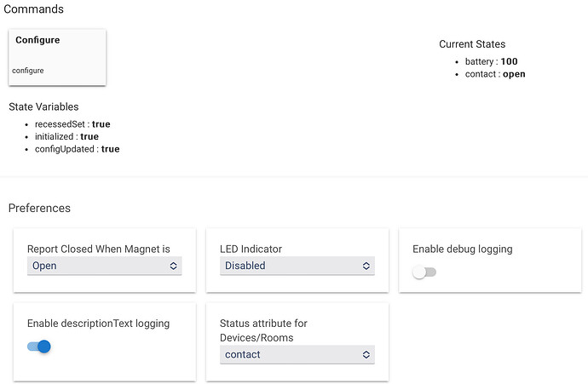Image resolution: width=588 pixels, height=384 pixels.
Task: Enable the debug logging toggle
Action: coord(424,272)
